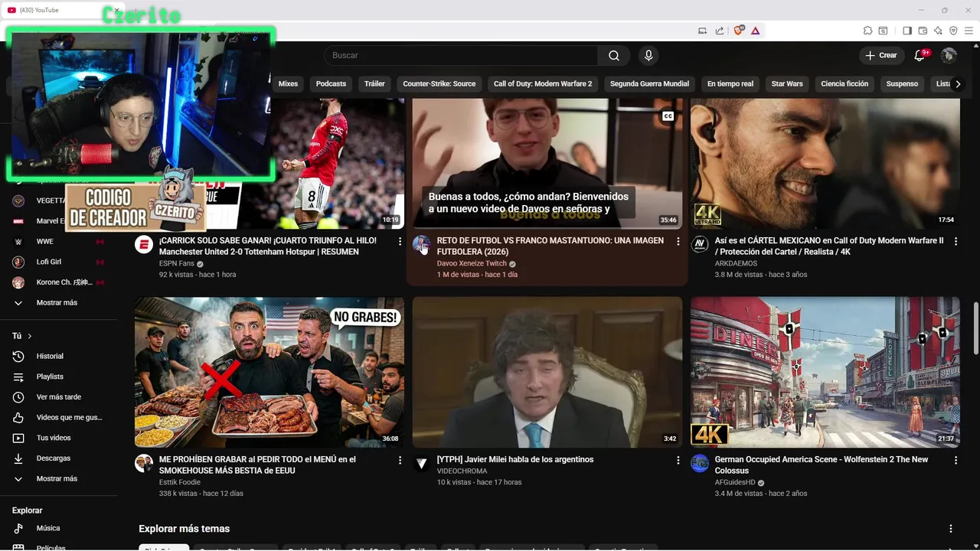Open the YouTube account avatar menu
980x551 pixels.
click(949, 55)
